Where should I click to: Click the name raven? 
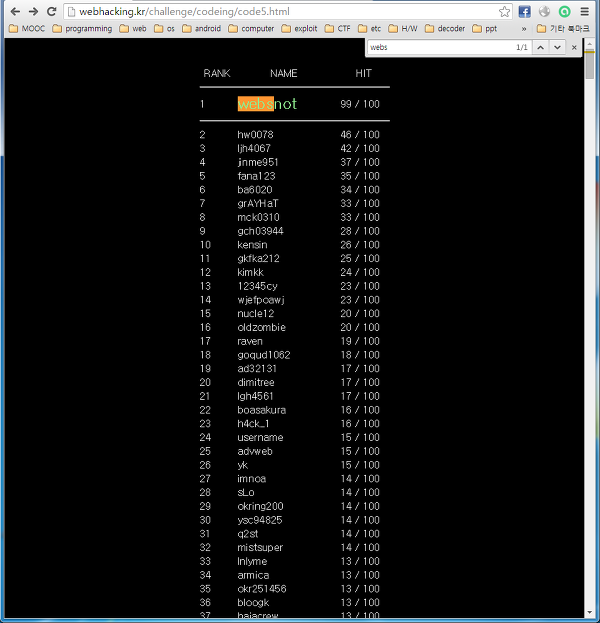coord(250,341)
